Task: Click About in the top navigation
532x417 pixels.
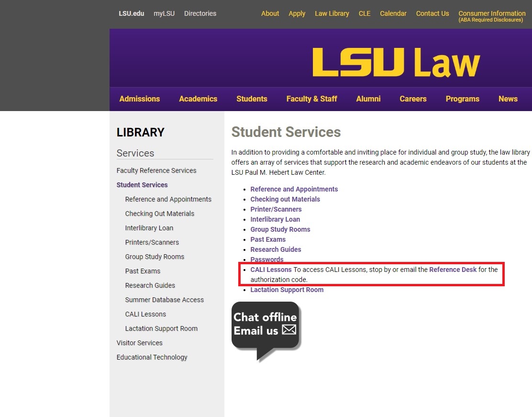Action: pyautogui.click(x=270, y=13)
